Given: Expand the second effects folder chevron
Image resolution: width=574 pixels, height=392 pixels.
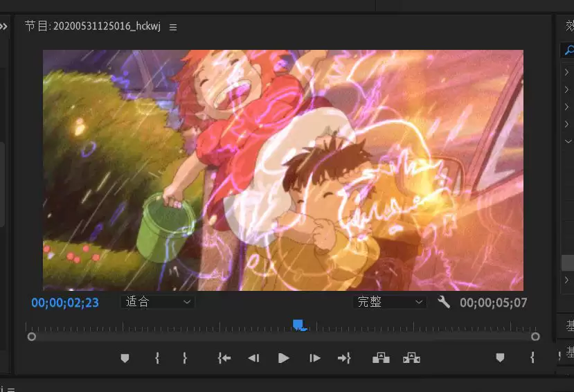Looking at the screenshot, I should (566, 89).
